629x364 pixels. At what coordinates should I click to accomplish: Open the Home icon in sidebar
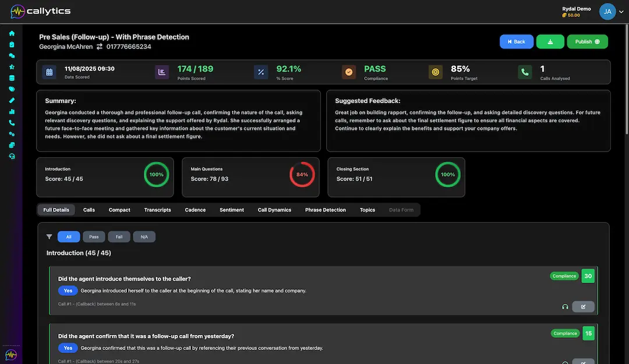12,33
